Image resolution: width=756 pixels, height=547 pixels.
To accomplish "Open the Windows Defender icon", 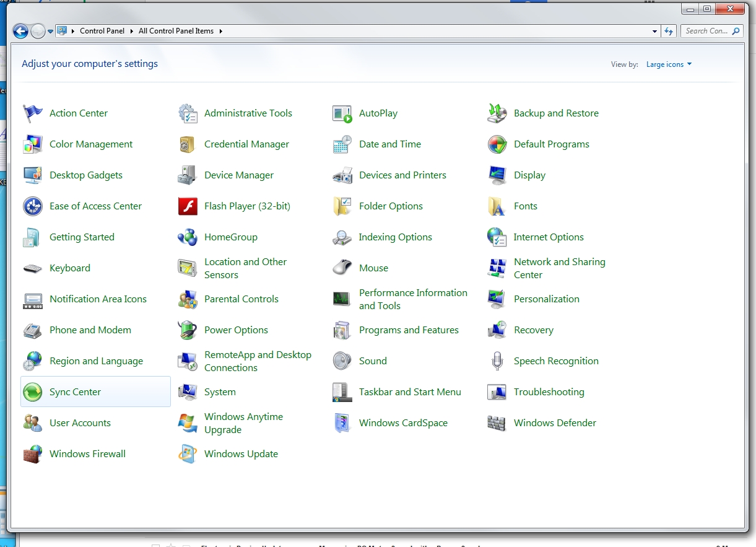I will pos(497,423).
